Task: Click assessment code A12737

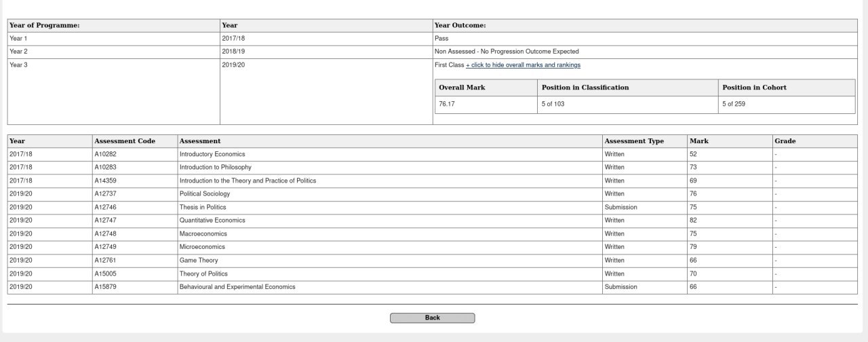Action: coord(105,194)
